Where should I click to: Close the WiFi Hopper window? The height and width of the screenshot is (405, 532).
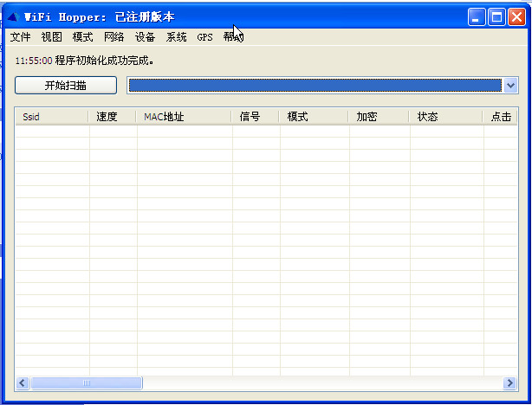coord(516,17)
